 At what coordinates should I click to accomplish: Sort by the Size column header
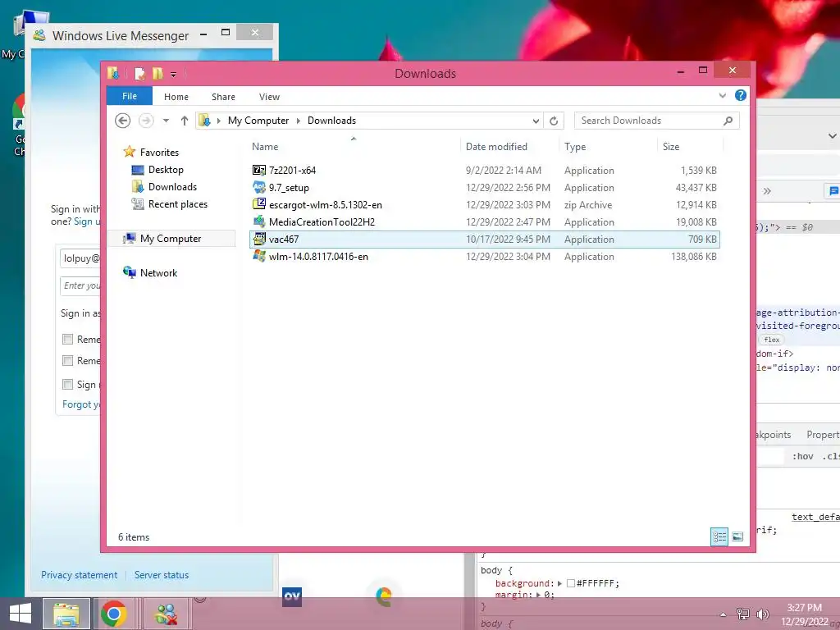click(671, 147)
